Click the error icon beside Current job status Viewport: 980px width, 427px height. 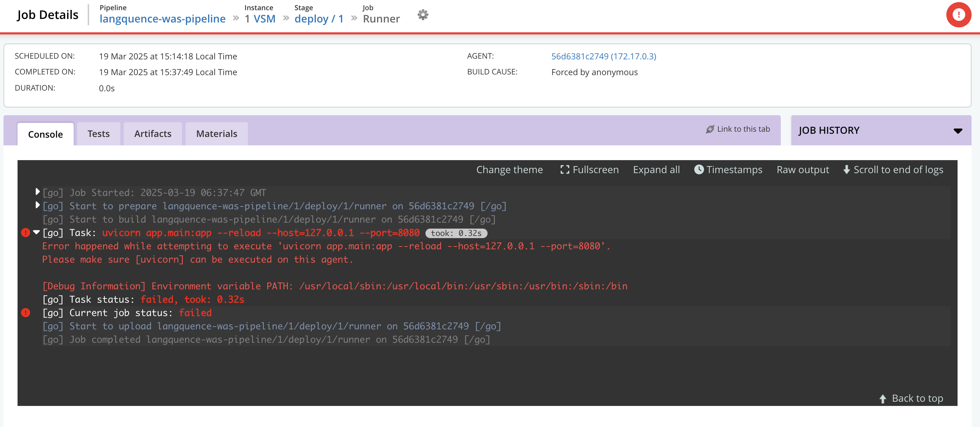tap(26, 312)
